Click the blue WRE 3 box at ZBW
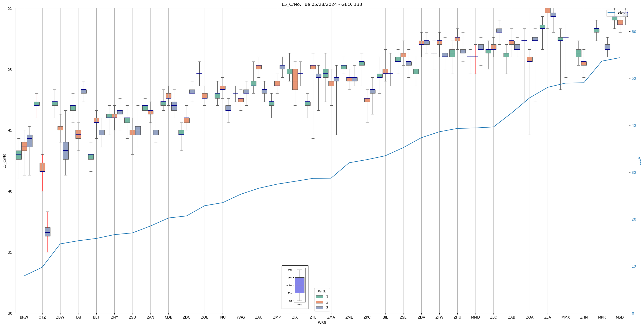The height and width of the screenshot is (327, 644). point(65,151)
